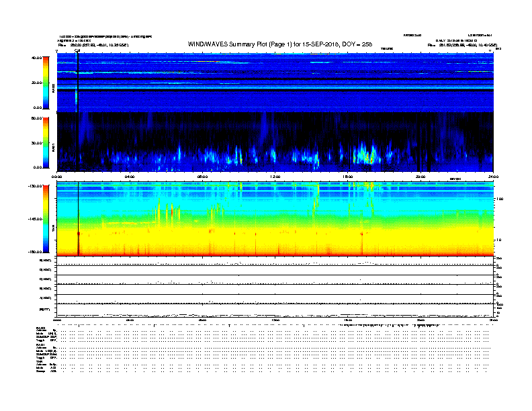
Task: Click the 20:00 tick under RAD1 spectrogram
Action: point(420,177)
